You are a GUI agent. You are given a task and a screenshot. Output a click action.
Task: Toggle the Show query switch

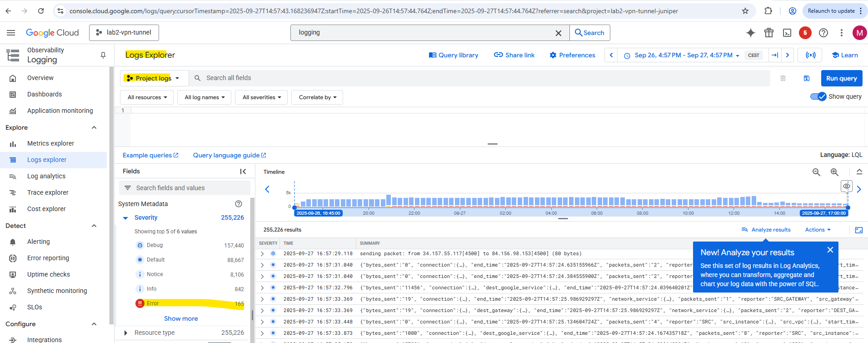coord(818,96)
